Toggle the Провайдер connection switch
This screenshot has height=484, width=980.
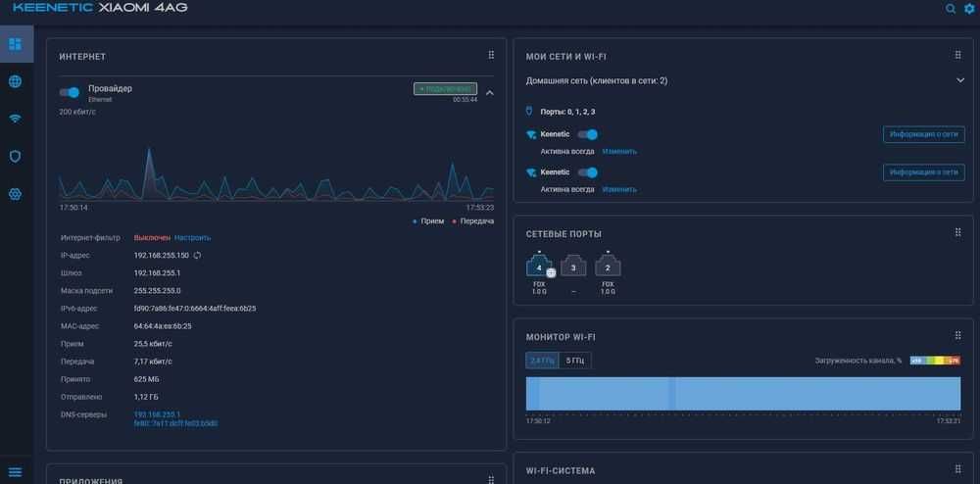click(x=70, y=92)
